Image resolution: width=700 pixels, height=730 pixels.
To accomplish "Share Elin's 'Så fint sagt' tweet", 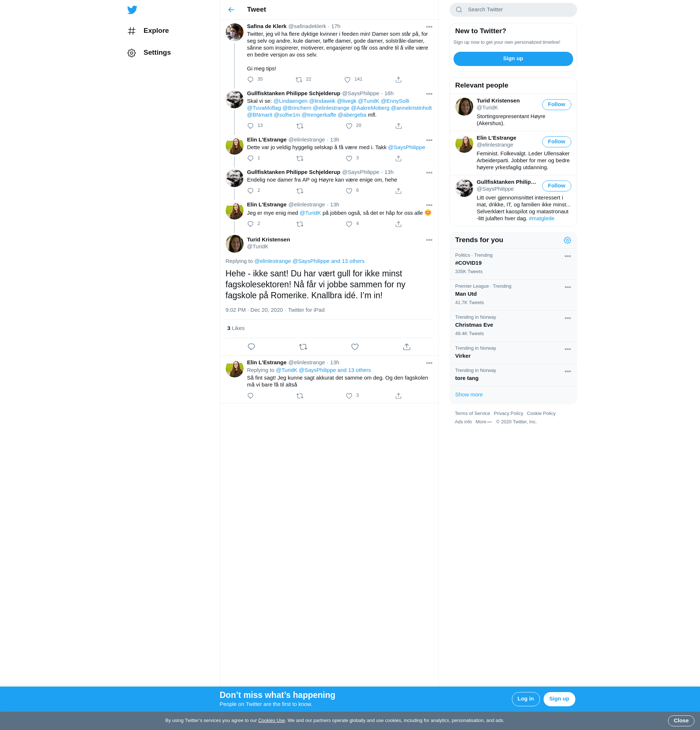I will [398, 396].
